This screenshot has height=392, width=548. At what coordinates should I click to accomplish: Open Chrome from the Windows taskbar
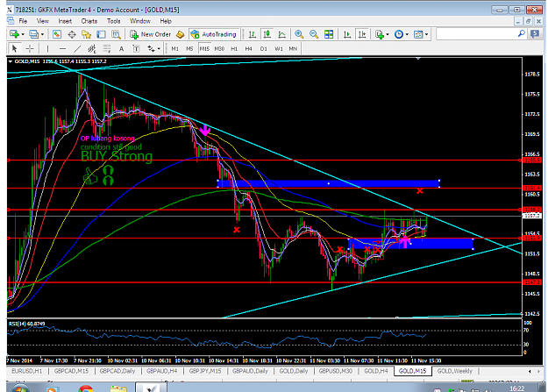pos(86,388)
